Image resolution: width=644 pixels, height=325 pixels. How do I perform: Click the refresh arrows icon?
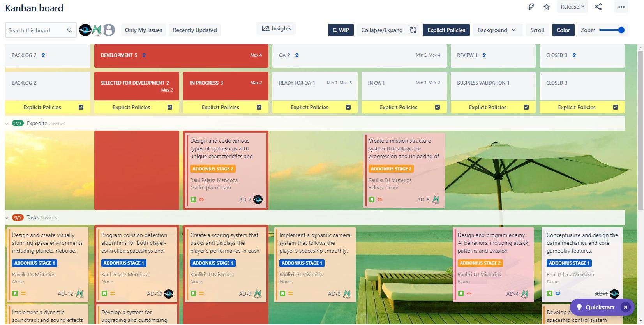tap(413, 30)
